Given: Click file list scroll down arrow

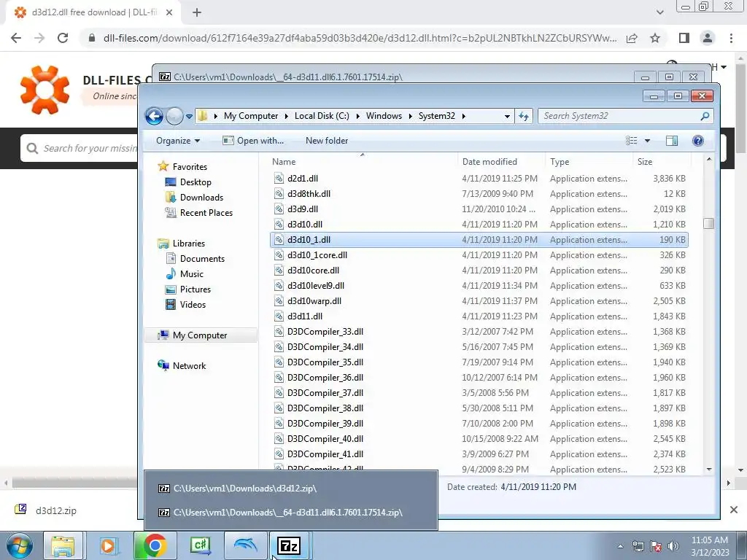Looking at the screenshot, I should (x=708, y=469).
